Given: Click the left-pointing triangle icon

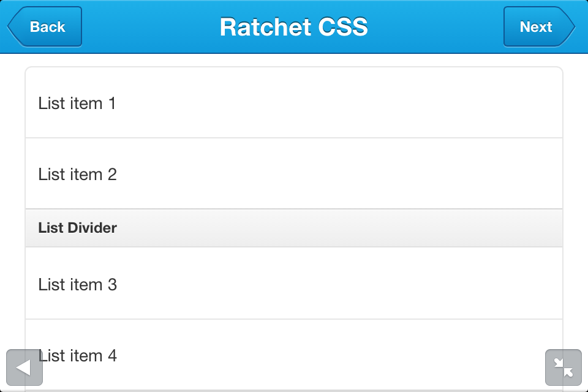Looking at the screenshot, I should tap(24, 367).
